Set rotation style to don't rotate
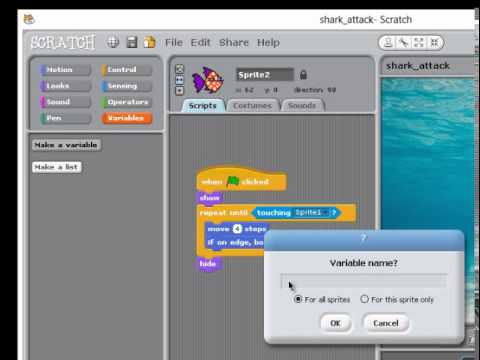Screen dimensions: 480x360 pos(179,91)
